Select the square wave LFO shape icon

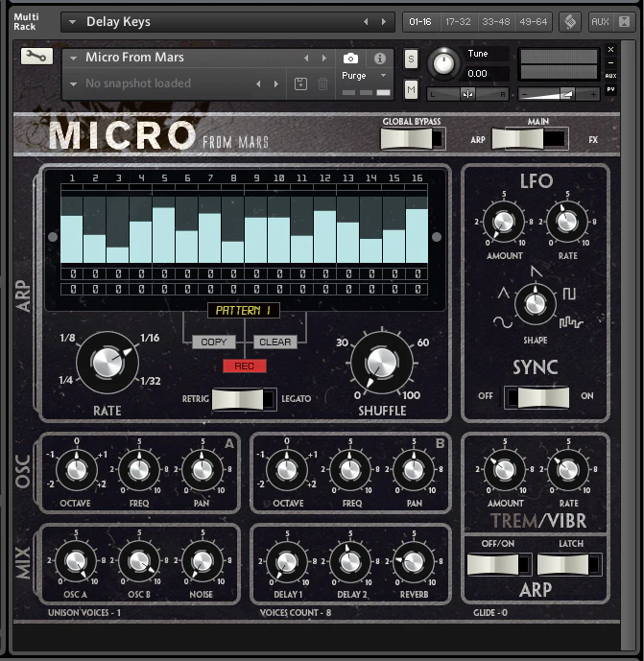[569, 293]
